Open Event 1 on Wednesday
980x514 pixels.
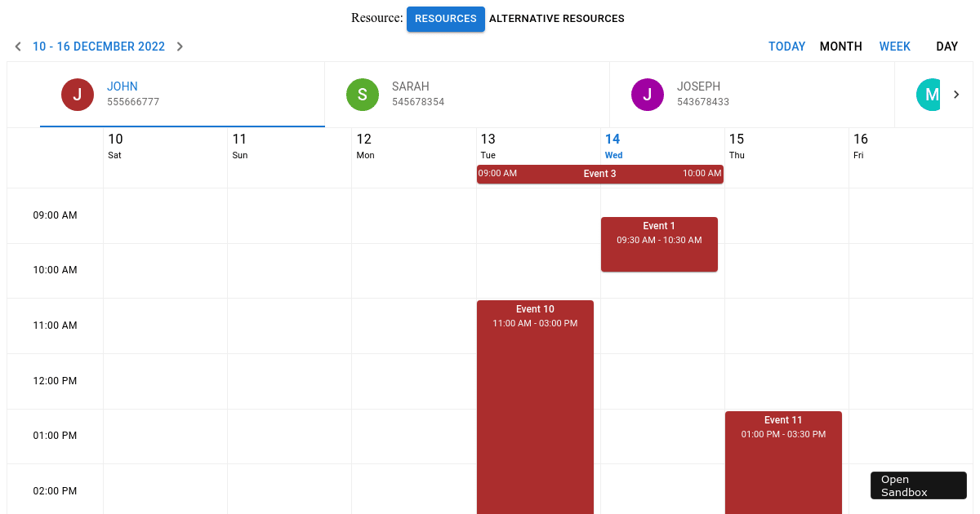[x=659, y=244]
